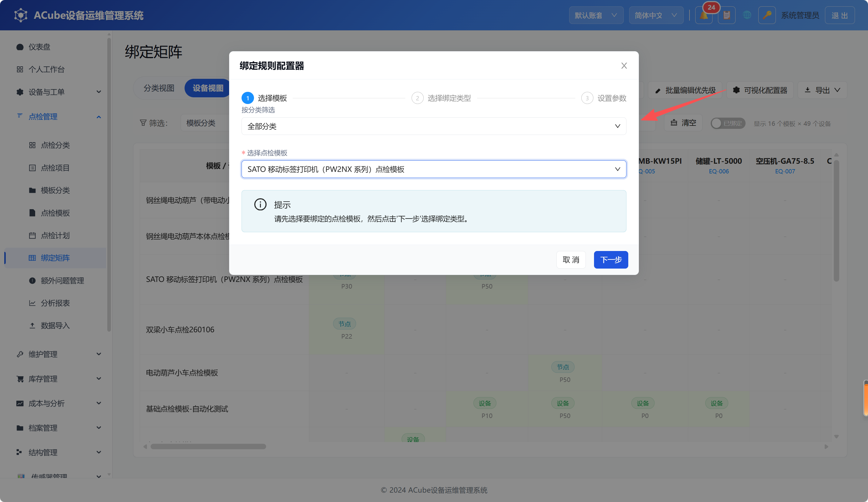Click the notification bell icon
Screen dimensions: 868x502
tap(703, 15)
